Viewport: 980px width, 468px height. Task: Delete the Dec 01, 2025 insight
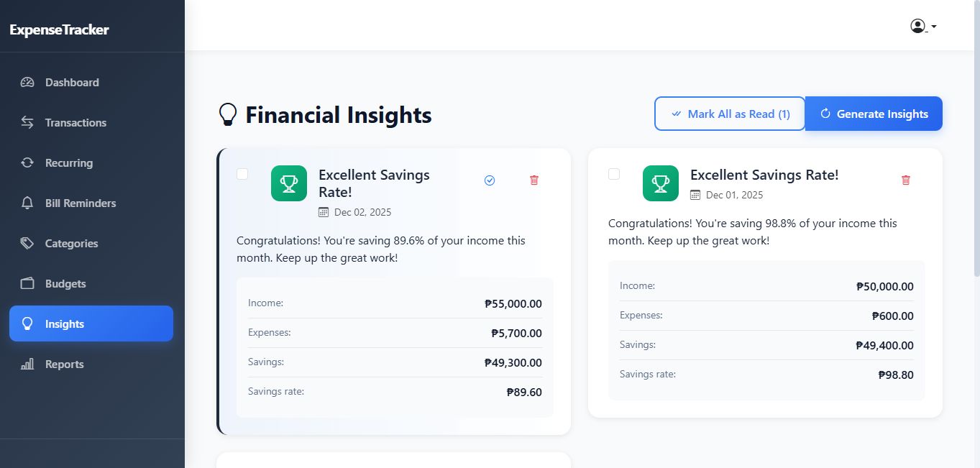coord(905,180)
